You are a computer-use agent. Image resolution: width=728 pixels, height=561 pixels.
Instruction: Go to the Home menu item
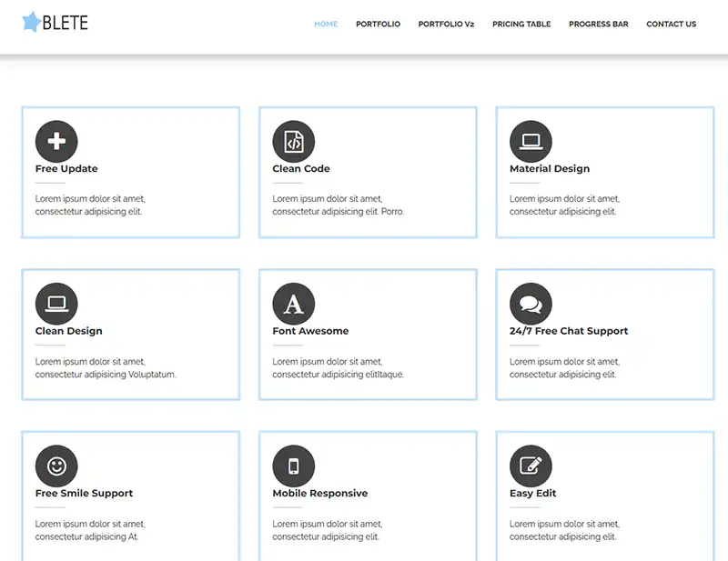pyautogui.click(x=326, y=25)
